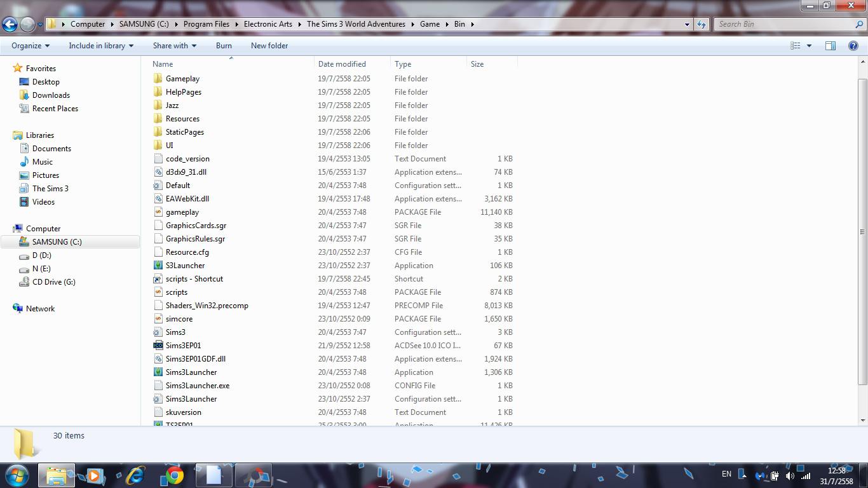Click the refresh button beside address bar
The width and height of the screenshot is (868, 488).
pyautogui.click(x=702, y=24)
